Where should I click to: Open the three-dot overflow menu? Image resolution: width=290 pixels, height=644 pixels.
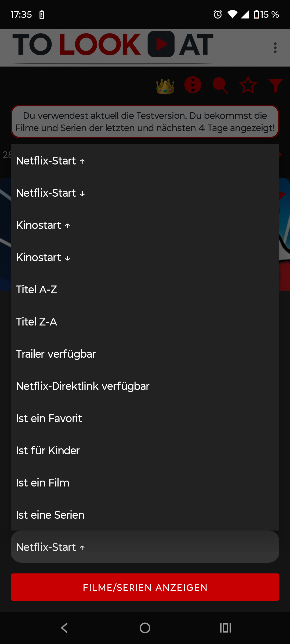[x=275, y=48]
